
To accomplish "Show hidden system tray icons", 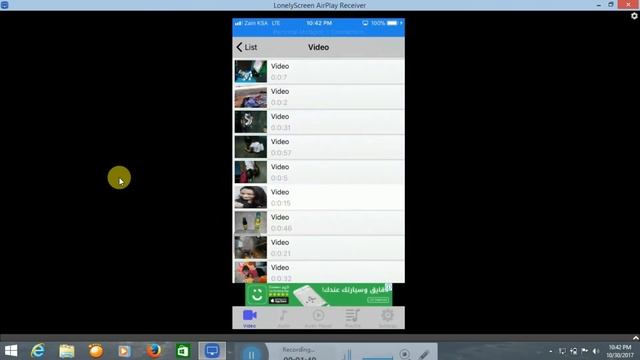I will (x=551, y=351).
